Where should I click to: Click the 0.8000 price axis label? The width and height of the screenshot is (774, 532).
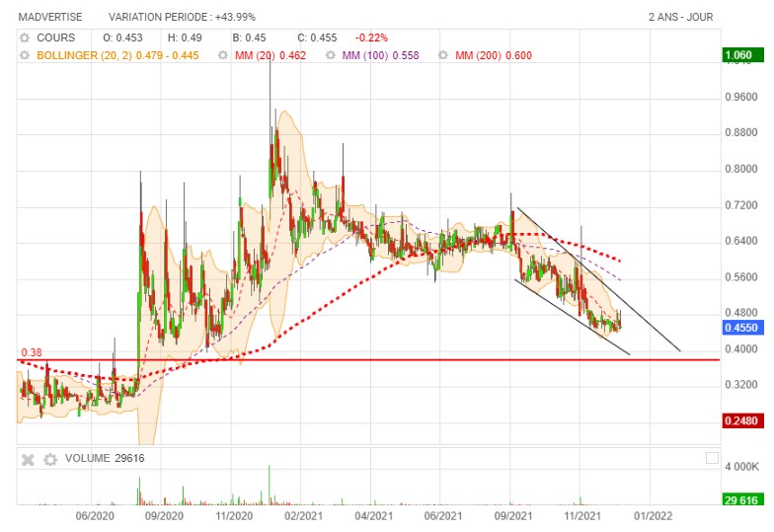click(740, 170)
